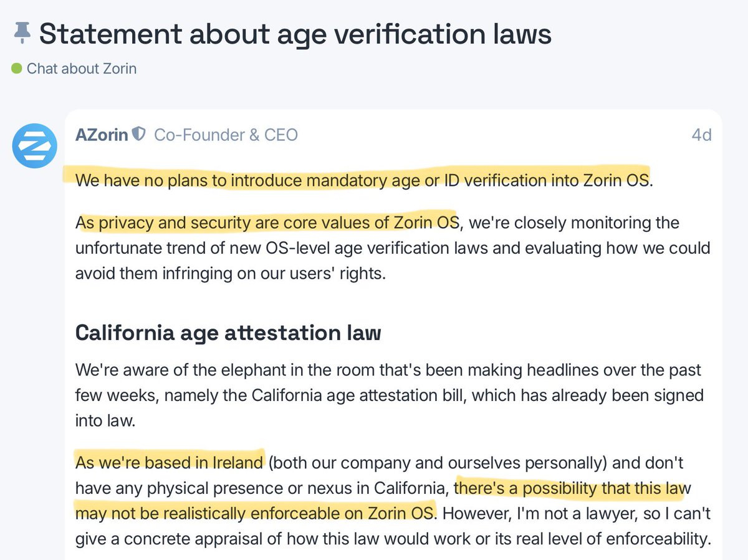Click the moderator shield icon next to AZorin
The height and width of the screenshot is (560, 748).
139,134
